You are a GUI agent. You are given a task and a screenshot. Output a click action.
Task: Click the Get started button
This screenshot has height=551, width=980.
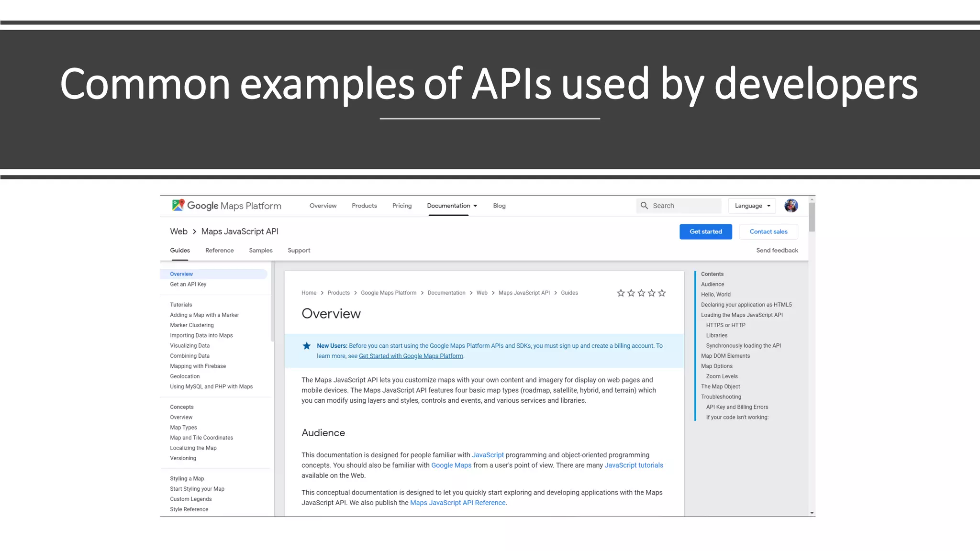705,231
